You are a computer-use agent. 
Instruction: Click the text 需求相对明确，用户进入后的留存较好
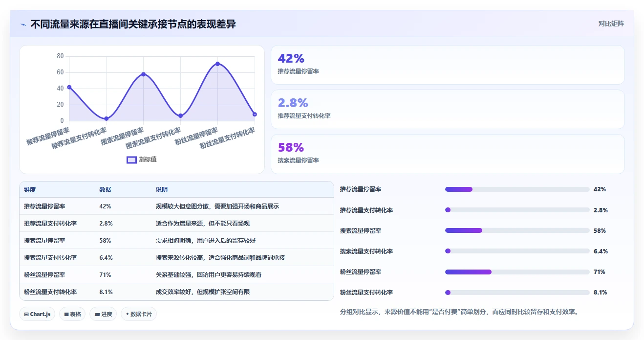pos(206,241)
